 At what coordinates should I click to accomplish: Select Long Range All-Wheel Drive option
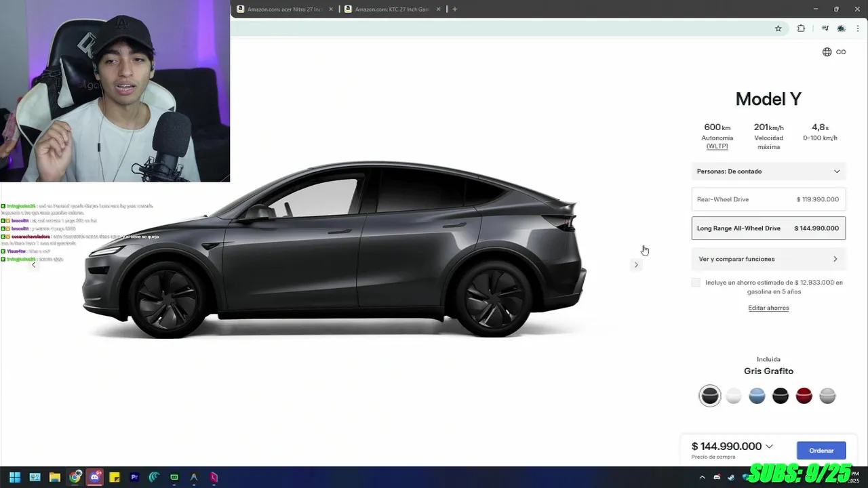point(768,228)
